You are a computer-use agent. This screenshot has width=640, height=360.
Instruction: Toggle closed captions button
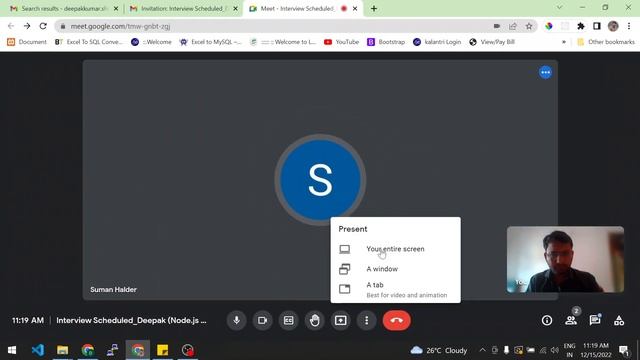[289, 320]
